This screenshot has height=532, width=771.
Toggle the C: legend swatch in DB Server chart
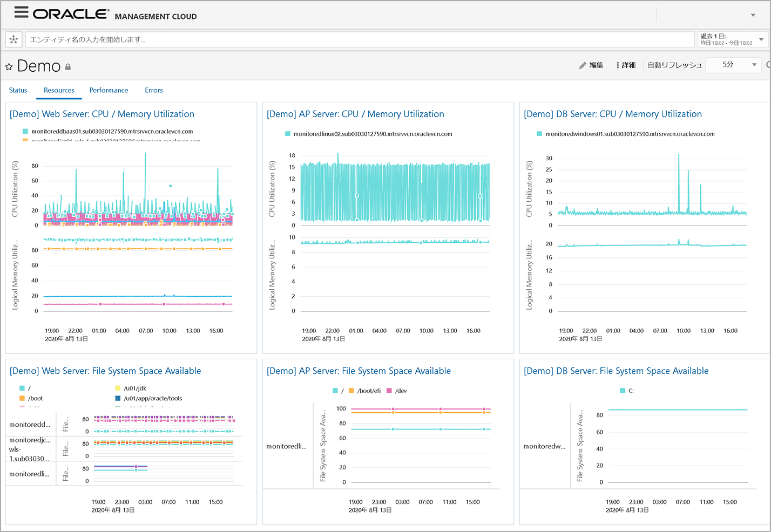(623, 391)
